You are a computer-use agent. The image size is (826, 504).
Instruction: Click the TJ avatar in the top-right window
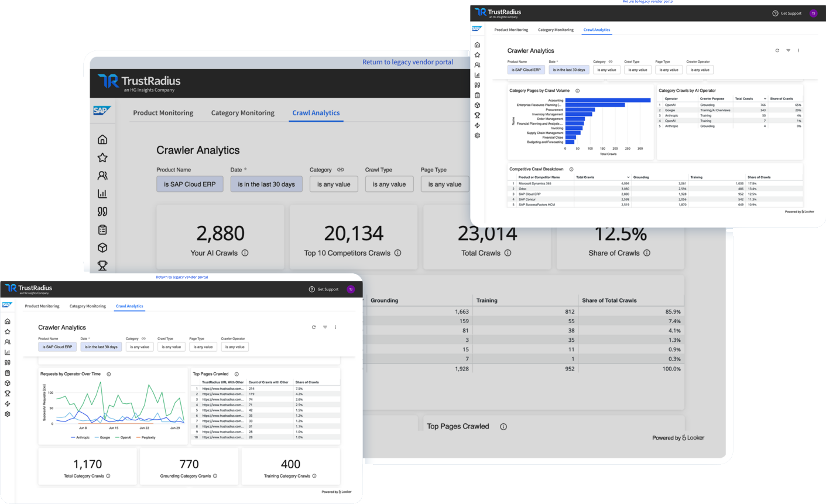point(813,13)
